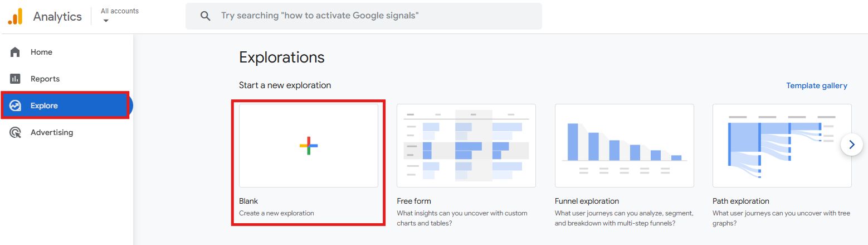Open the All accounts dropdown
The width and height of the screenshot is (868, 245).
(120, 16)
